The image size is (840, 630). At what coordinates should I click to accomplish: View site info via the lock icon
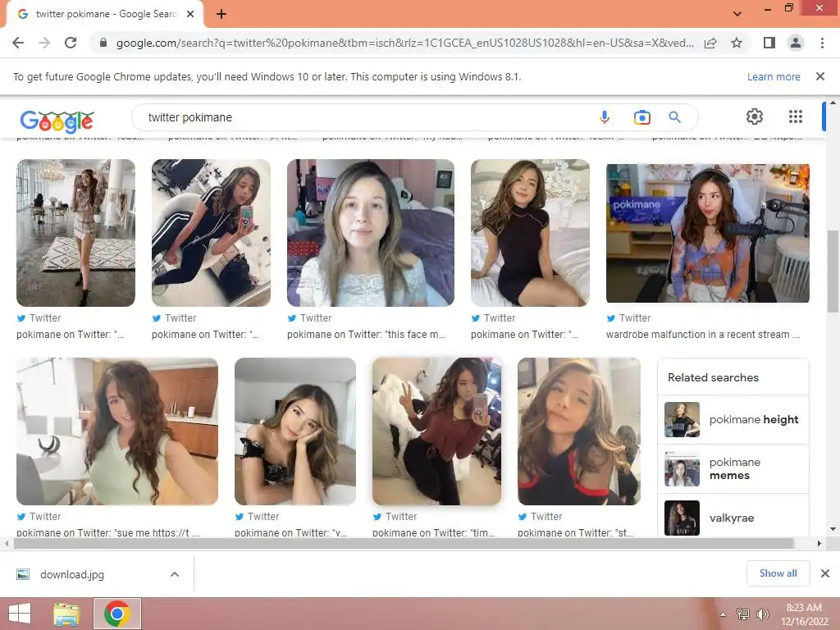pos(103,43)
